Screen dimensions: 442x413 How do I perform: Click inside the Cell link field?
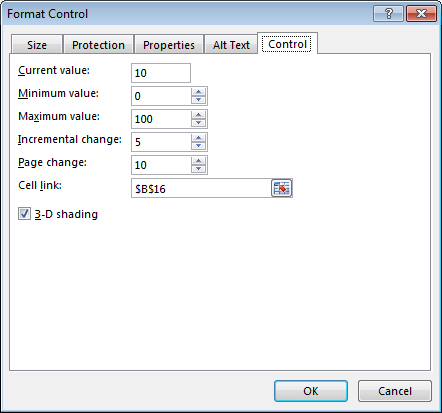(x=201, y=188)
